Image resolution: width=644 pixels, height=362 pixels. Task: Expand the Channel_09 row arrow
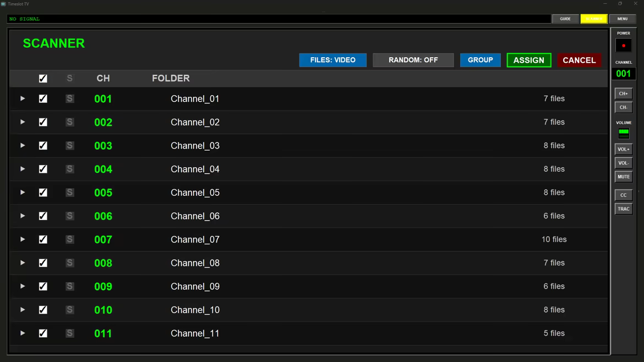pyautogui.click(x=23, y=286)
